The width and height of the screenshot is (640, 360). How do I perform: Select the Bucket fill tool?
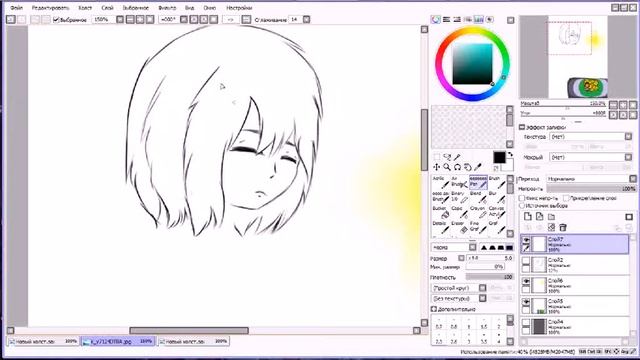coord(440,212)
